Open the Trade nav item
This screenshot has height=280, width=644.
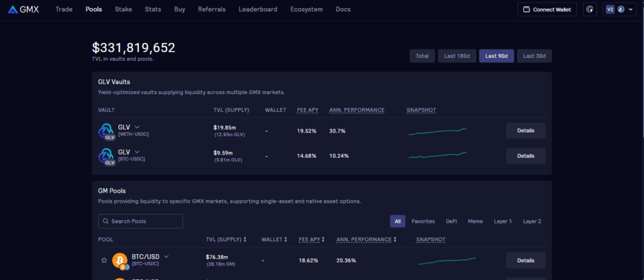64,9
